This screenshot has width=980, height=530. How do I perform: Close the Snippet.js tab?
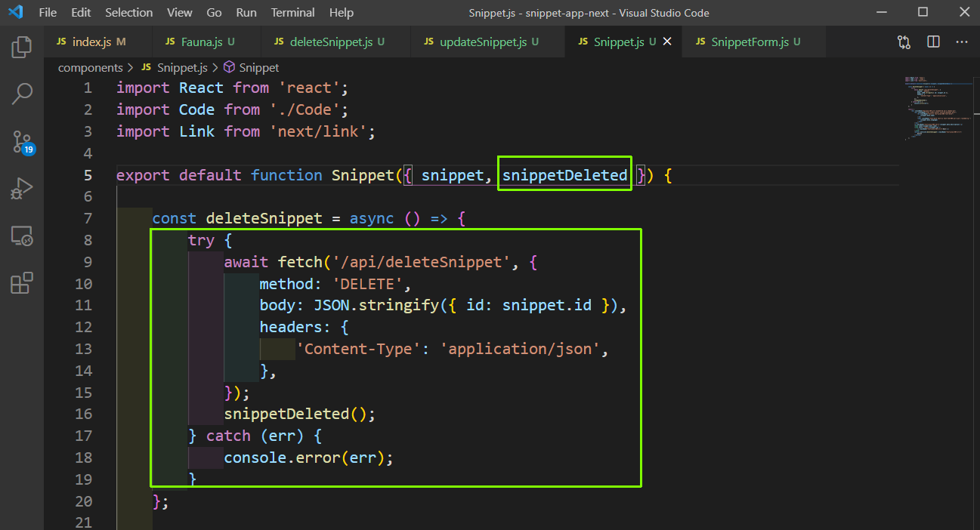coord(667,42)
